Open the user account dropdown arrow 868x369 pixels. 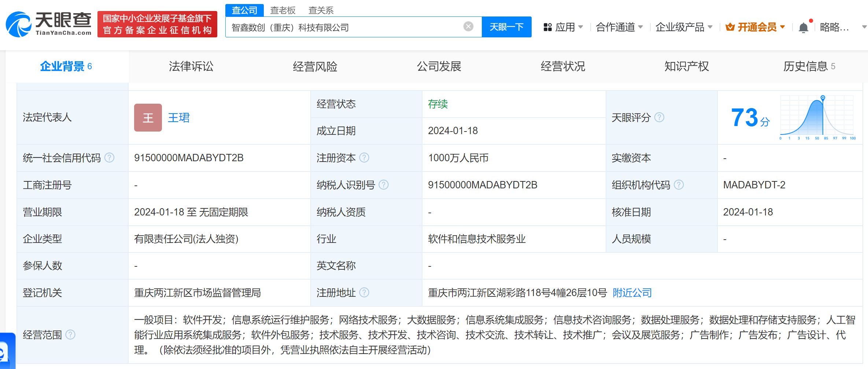coord(864,27)
